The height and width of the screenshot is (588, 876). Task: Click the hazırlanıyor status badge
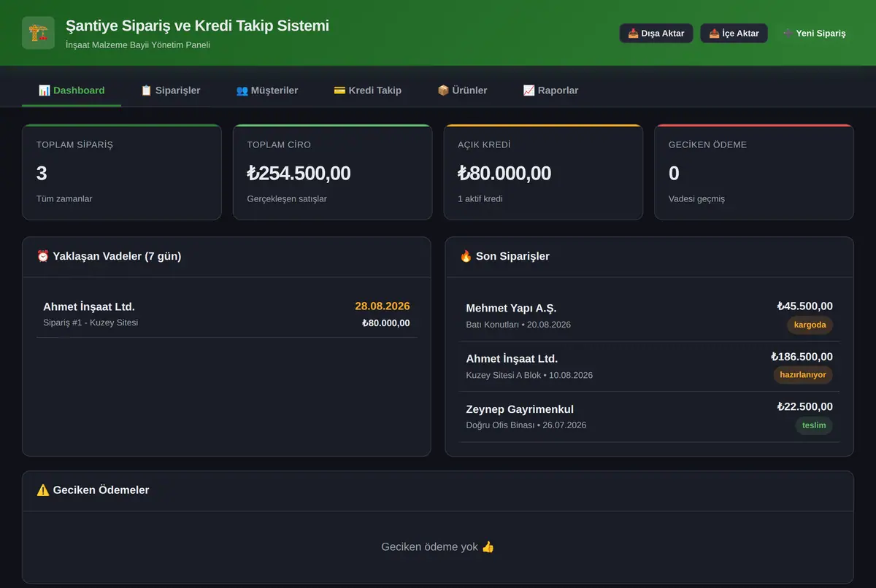tap(803, 375)
